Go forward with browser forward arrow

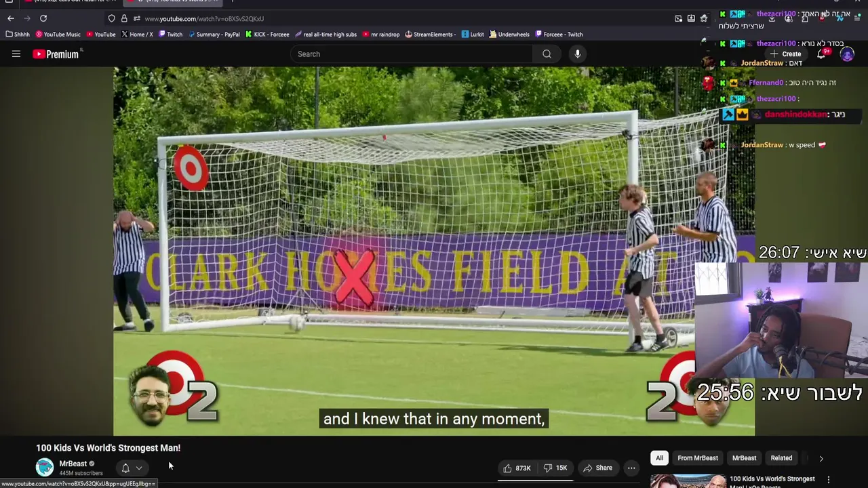pyautogui.click(x=27, y=18)
